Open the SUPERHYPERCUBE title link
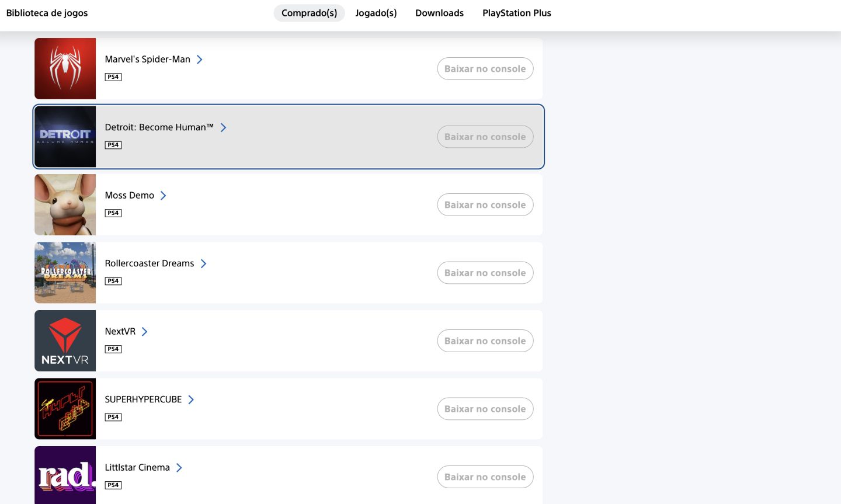Image resolution: width=841 pixels, height=504 pixels. (143, 399)
